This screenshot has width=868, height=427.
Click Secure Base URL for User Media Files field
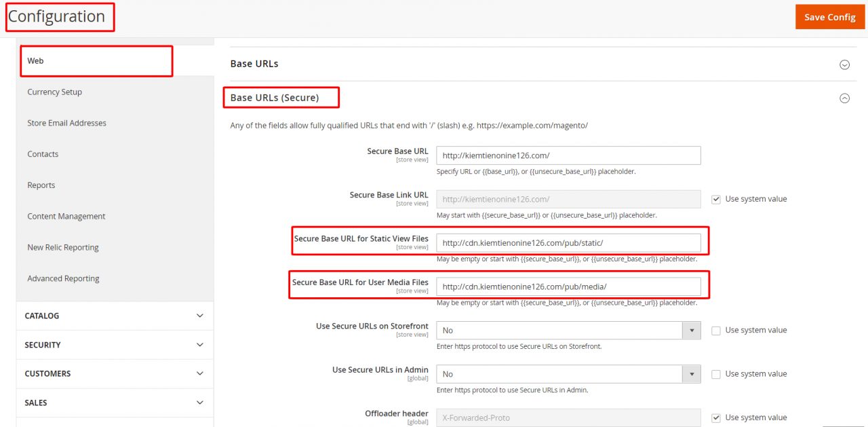coord(568,286)
